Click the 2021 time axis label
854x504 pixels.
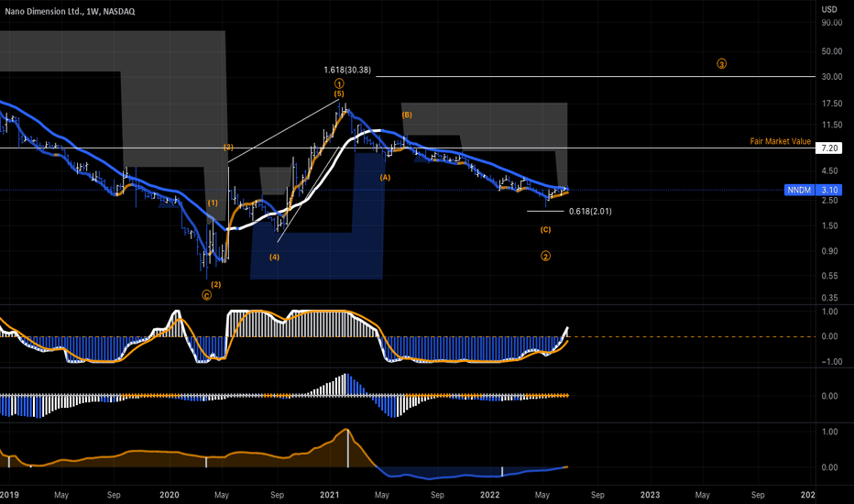(x=329, y=495)
